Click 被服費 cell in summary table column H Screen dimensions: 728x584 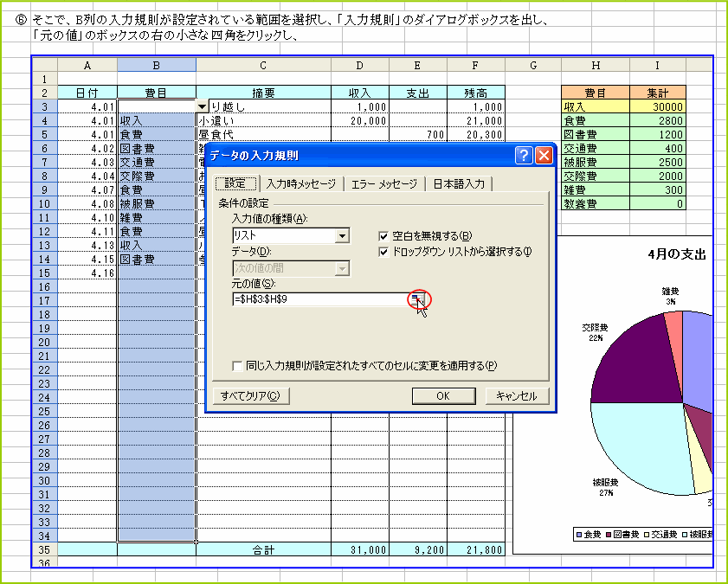[596, 162]
